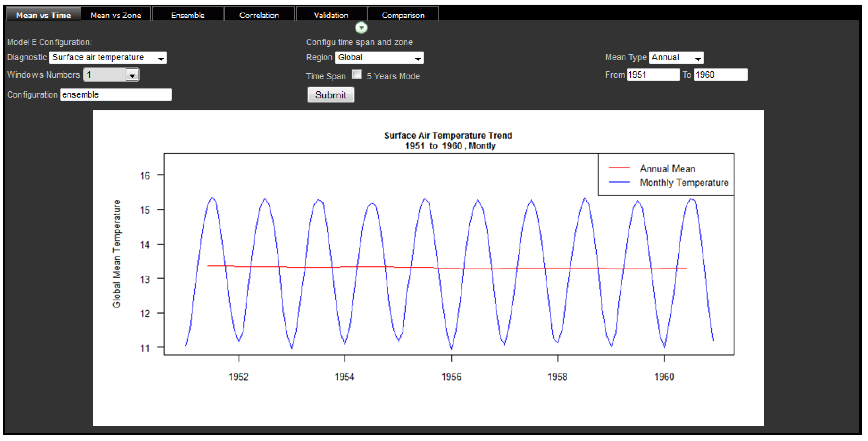Switch to the Mean vs Zone tab
This screenshot has width=868, height=441.
[x=115, y=15]
